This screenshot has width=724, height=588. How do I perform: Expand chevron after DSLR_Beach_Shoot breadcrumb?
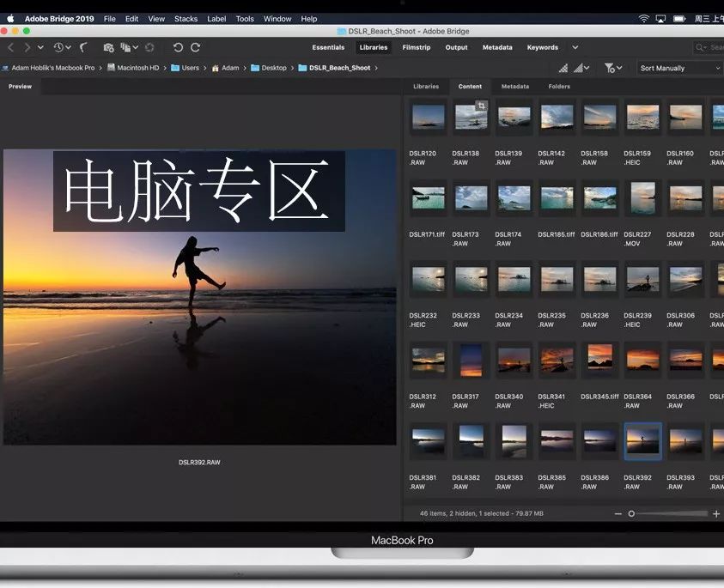[x=376, y=68]
